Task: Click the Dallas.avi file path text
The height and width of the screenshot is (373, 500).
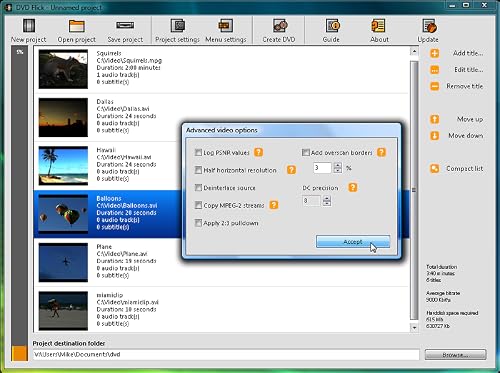Action: (123, 109)
